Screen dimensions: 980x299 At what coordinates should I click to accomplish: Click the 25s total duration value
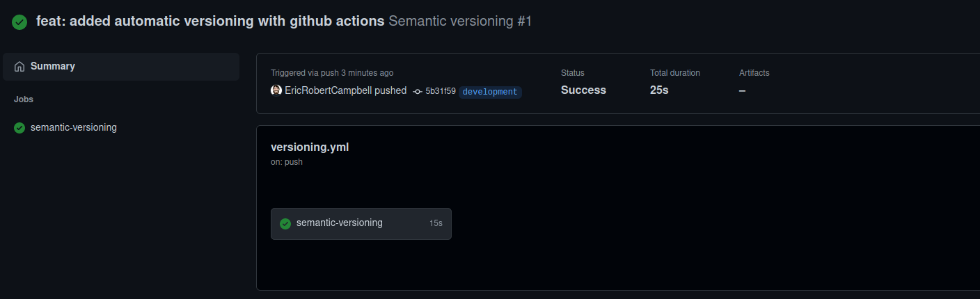(659, 90)
